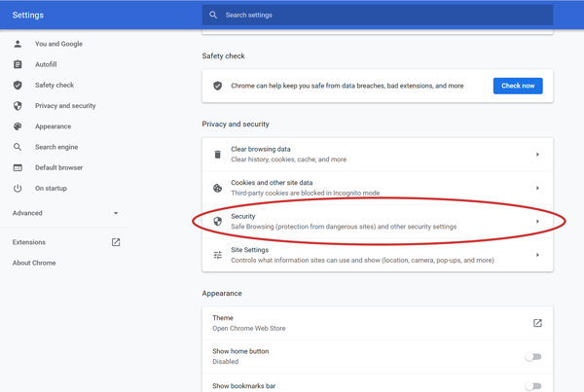Click the shield icon in the Security row
Screen dimensions: 584x392
(x=217, y=222)
